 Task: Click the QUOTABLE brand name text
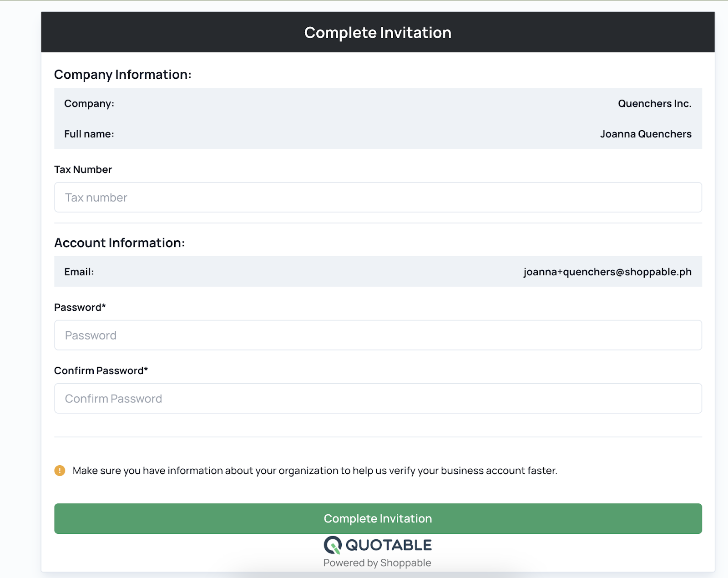click(x=389, y=545)
